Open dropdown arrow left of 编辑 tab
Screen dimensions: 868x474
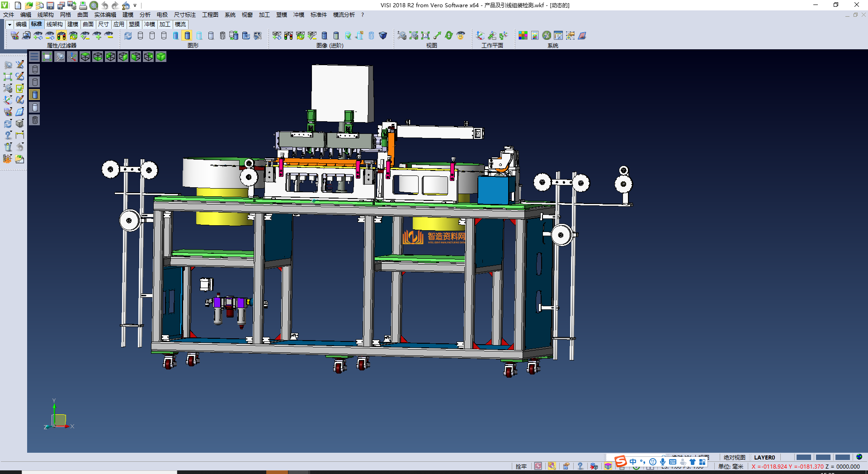[9, 24]
